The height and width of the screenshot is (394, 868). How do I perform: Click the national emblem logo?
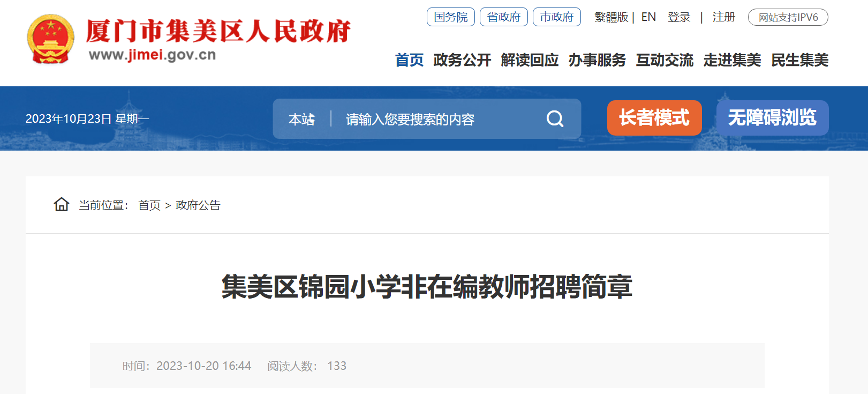coord(50,39)
